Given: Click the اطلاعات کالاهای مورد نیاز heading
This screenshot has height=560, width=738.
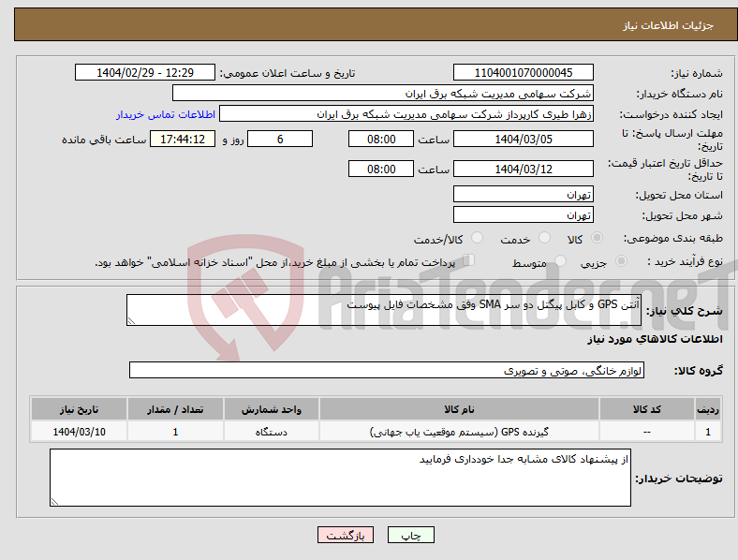Looking at the screenshot, I should pos(655,339).
